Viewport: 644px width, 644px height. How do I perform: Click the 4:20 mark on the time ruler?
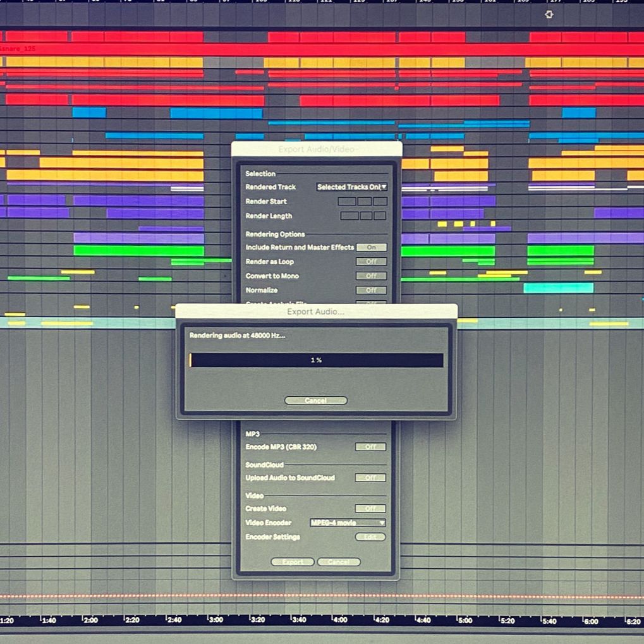[382, 620]
